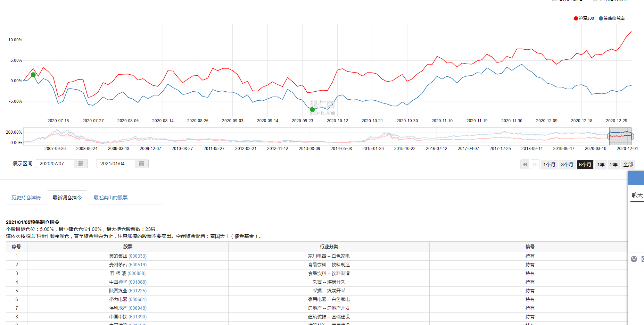
Task: Click the green marker at chart start
Action: click(33, 75)
